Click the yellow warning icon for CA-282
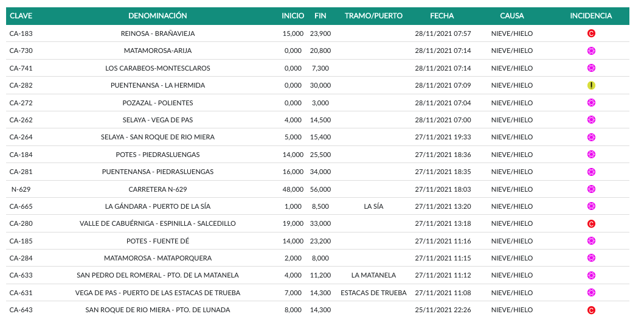 click(x=590, y=85)
